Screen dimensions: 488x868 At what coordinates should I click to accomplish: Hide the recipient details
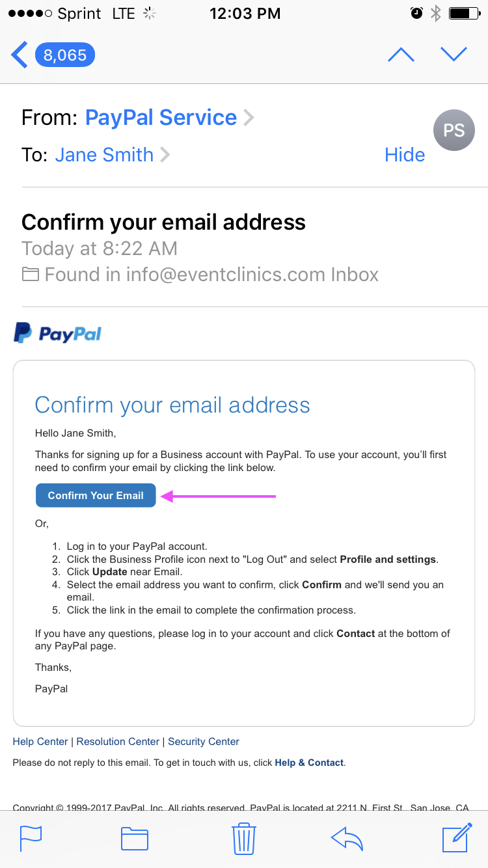pos(405,155)
